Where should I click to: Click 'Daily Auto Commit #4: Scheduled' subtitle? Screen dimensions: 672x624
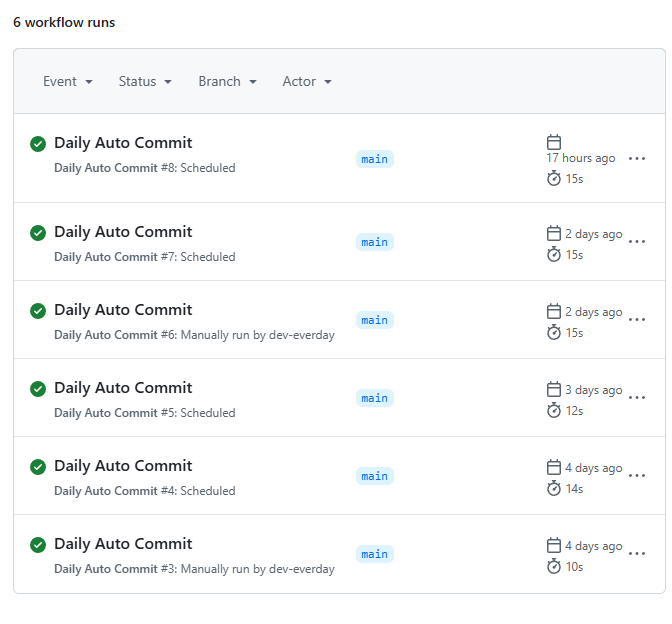(x=144, y=491)
